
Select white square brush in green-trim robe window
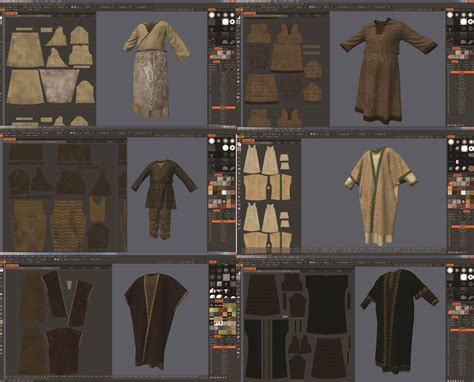(x=464, y=149)
